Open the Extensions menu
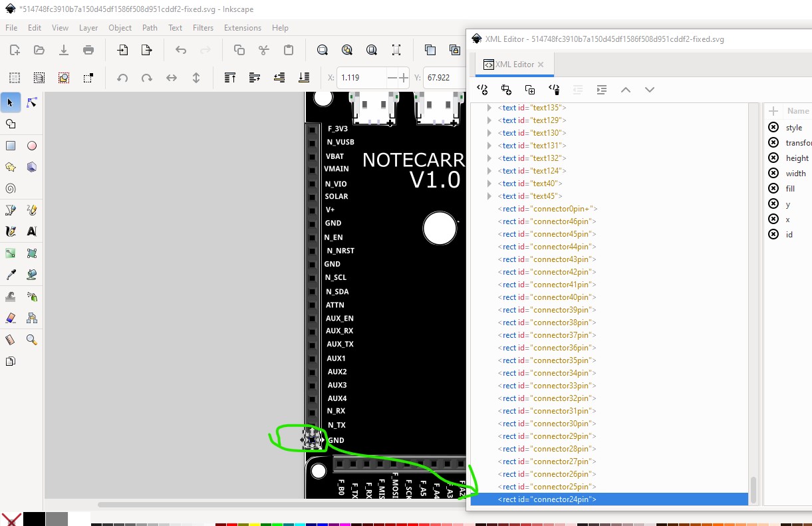812x526 pixels. (242, 28)
